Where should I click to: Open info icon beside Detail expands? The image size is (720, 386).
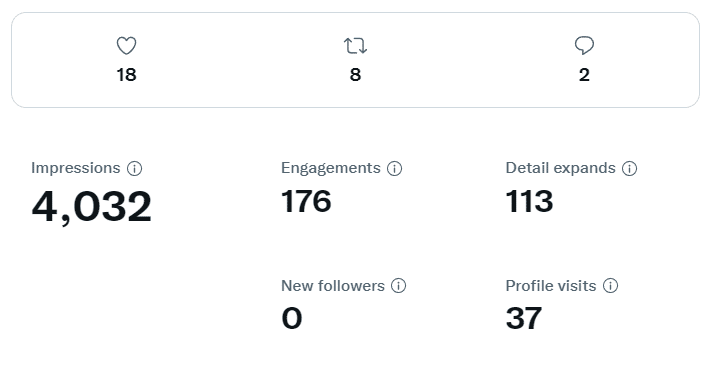coord(630,168)
